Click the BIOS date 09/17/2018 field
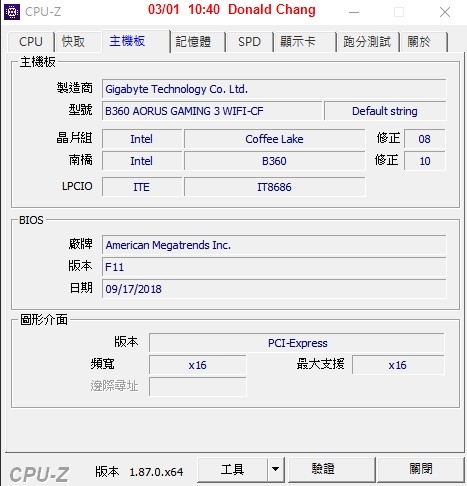467x486 pixels. pos(274,289)
